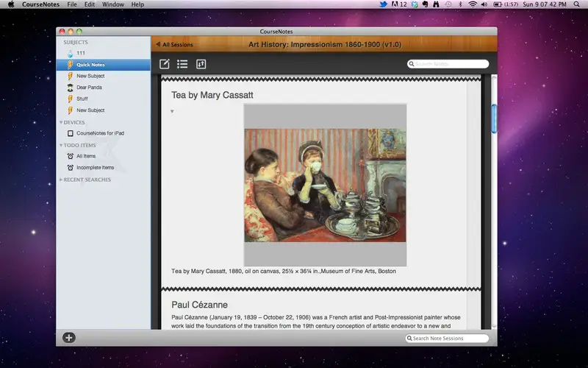Go back to All Sessions
588x368 pixels.
[174, 45]
